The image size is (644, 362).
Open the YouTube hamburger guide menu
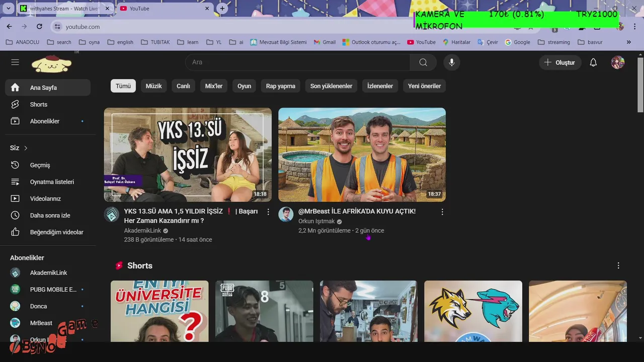15,62
